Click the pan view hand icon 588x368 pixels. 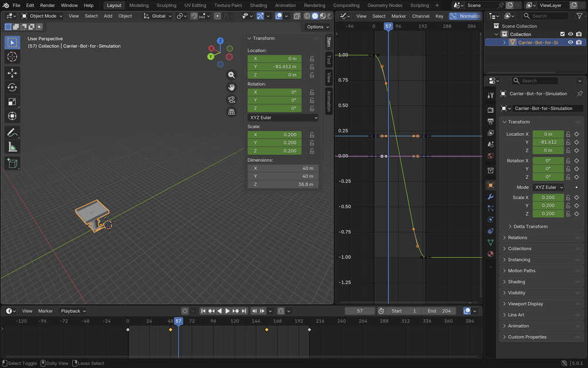point(231,87)
